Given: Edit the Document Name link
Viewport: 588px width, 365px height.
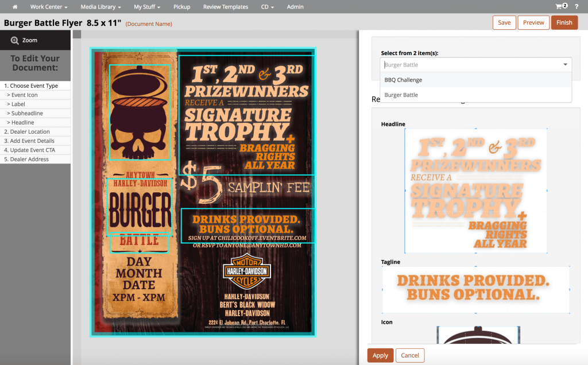Looking at the screenshot, I should coord(149,24).
